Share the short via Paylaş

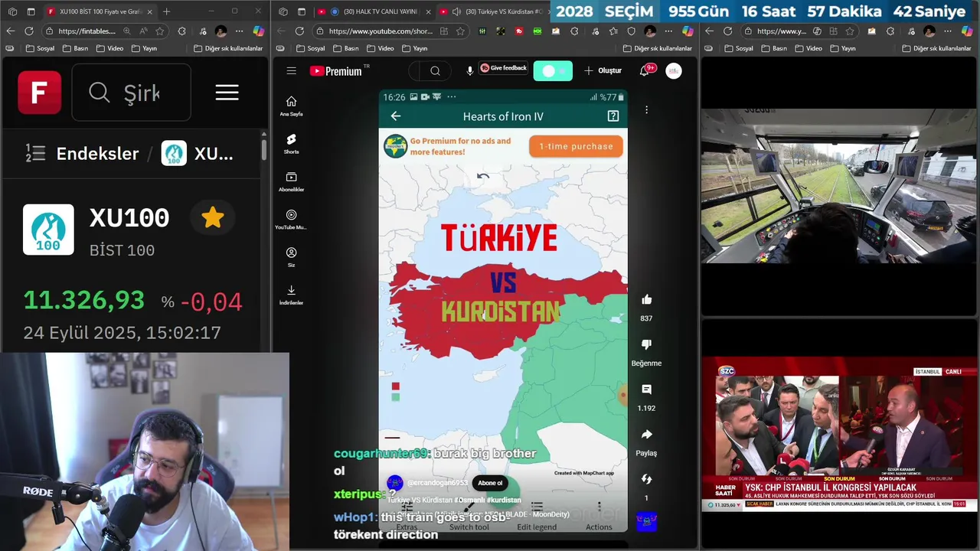[646, 435]
